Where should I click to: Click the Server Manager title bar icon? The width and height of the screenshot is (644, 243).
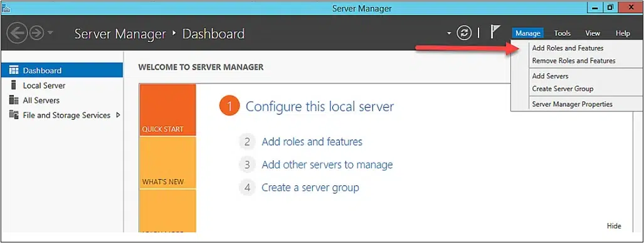[x=6, y=8]
